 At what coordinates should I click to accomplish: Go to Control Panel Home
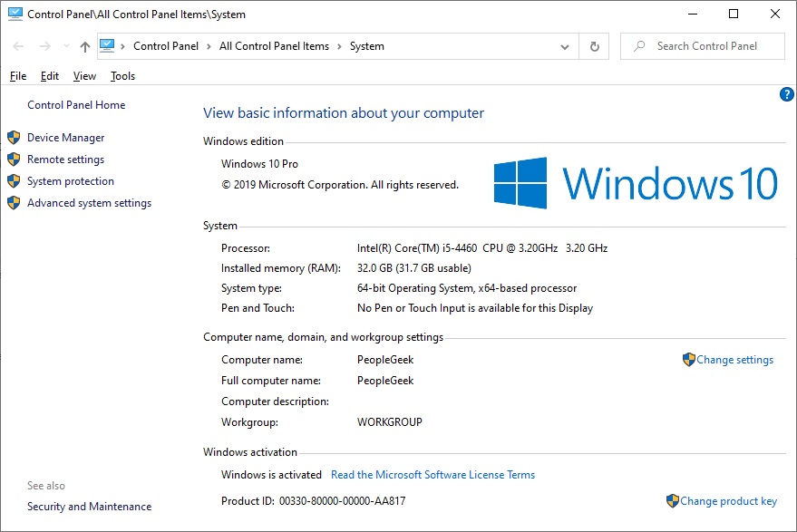(76, 105)
